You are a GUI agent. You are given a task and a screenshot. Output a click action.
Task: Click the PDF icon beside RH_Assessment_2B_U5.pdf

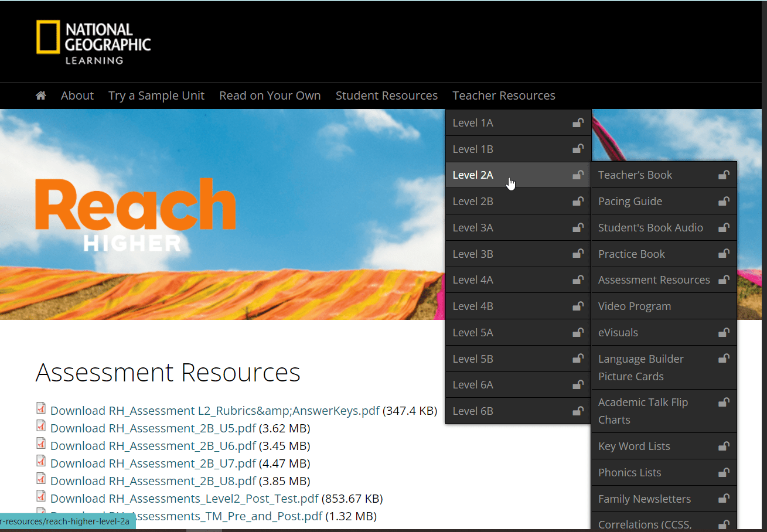tap(41, 425)
